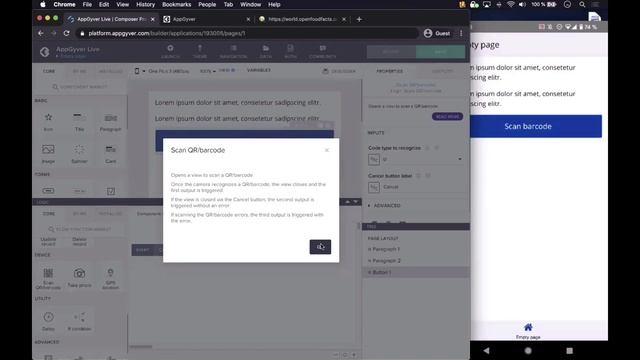Click the AppGyver logo icon
Viewport: 640px width, 360px height.
44,52
